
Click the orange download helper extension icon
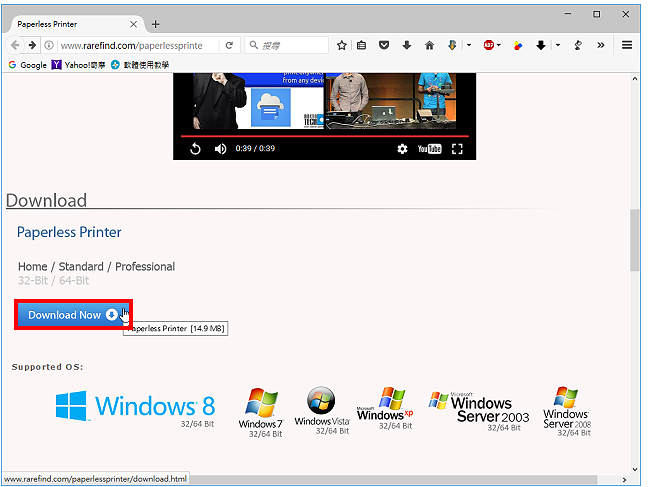click(x=452, y=45)
